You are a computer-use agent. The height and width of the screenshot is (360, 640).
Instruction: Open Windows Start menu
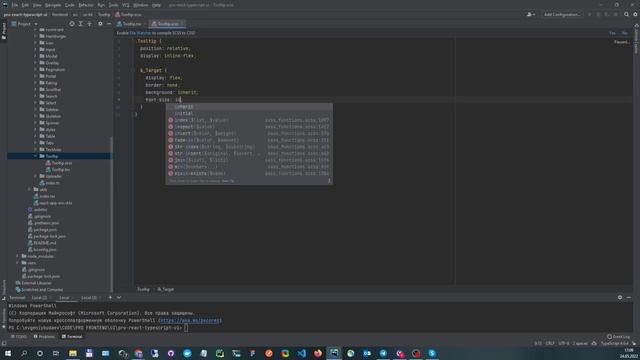(8, 353)
